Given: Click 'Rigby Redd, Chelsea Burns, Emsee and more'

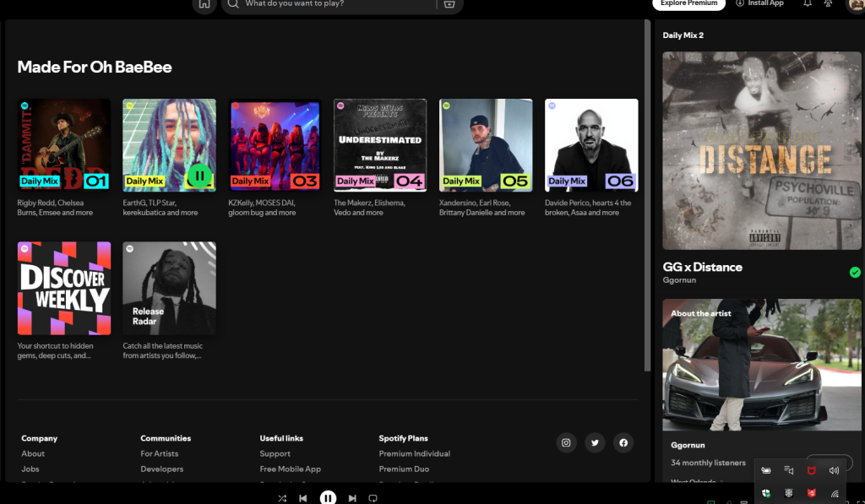Looking at the screenshot, I should (55, 208).
